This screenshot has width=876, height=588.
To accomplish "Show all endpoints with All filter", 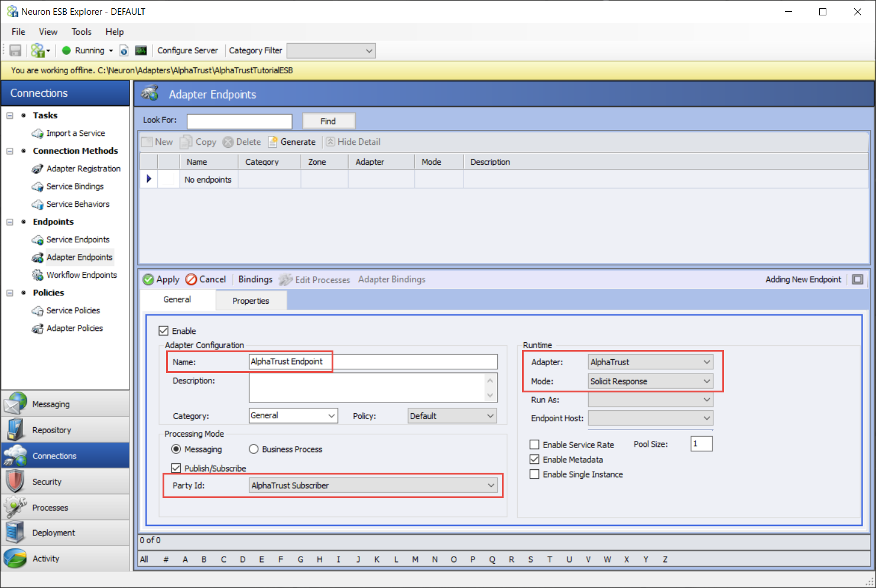I will (144, 560).
